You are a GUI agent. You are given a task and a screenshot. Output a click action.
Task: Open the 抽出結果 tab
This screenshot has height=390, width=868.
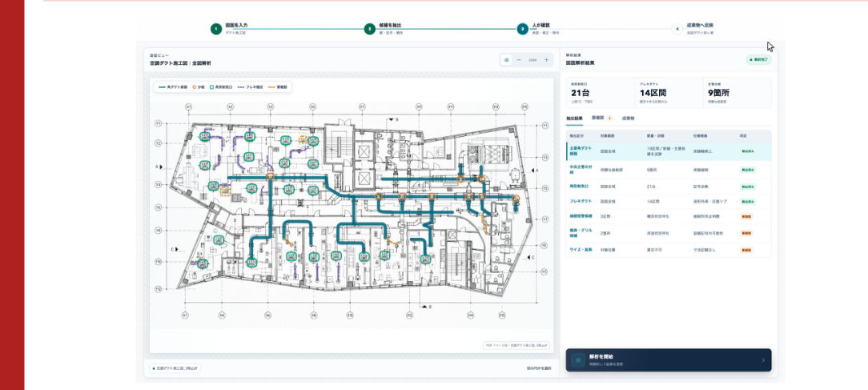(x=574, y=119)
